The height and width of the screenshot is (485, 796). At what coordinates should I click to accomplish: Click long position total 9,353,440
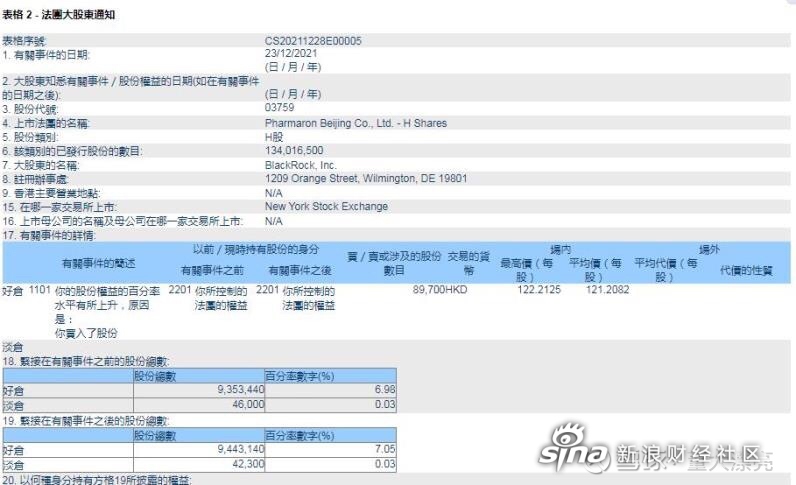click(241, 390)
